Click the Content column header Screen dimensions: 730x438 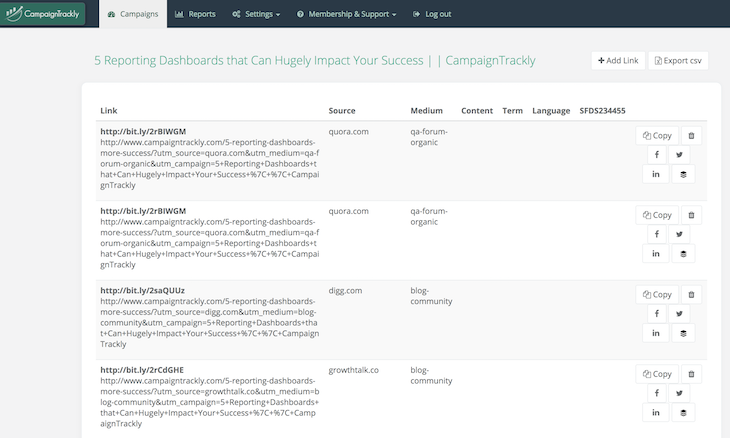click(477, 111)
